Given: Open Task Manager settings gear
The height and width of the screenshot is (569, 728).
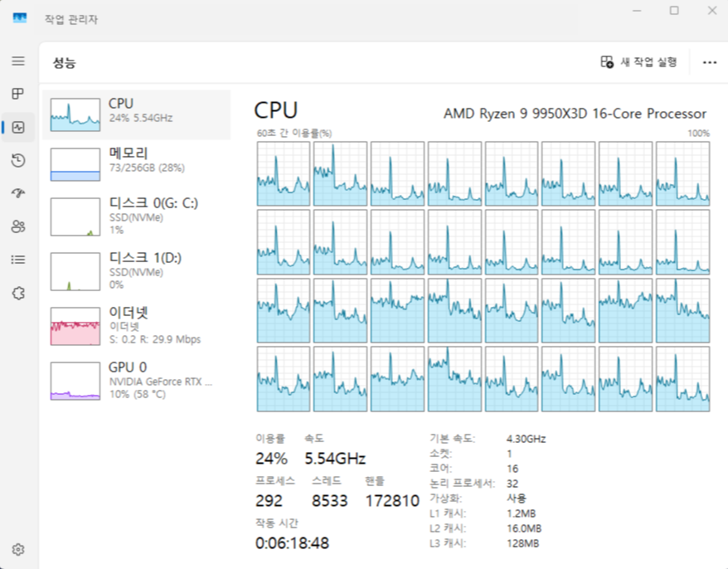Looking at the screenshot, I should pos(18,549).
